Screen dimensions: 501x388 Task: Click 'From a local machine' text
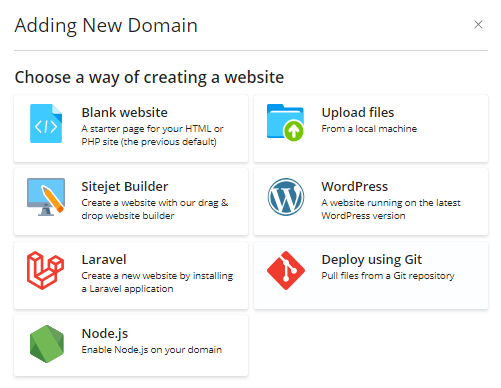click(369, 129)
